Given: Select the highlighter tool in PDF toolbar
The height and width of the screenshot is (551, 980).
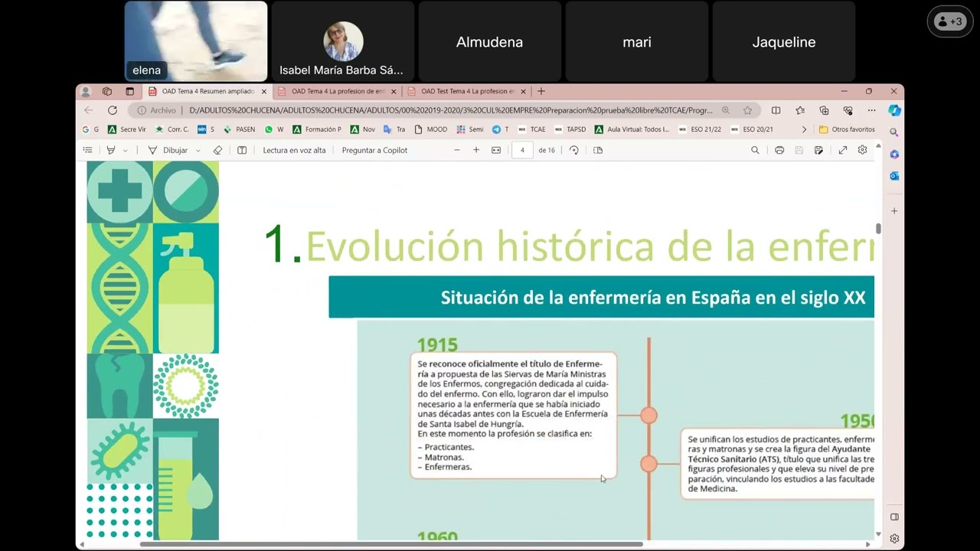Looking at the screenshot, I should pos(111,150).
